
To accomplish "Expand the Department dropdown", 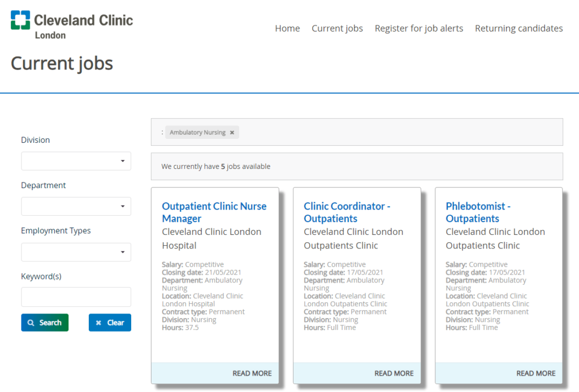I will (76, 207).
